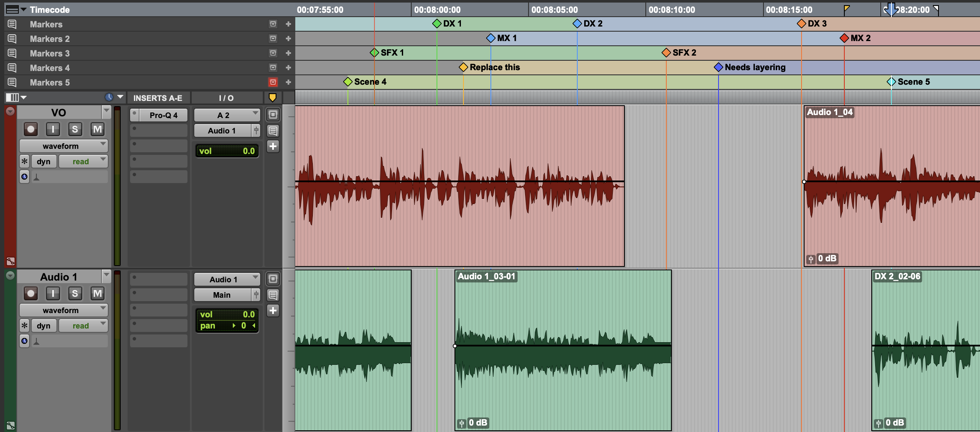Click VO object view icon beside input
This screenshot has height=432, width=980.
[273, 115]
